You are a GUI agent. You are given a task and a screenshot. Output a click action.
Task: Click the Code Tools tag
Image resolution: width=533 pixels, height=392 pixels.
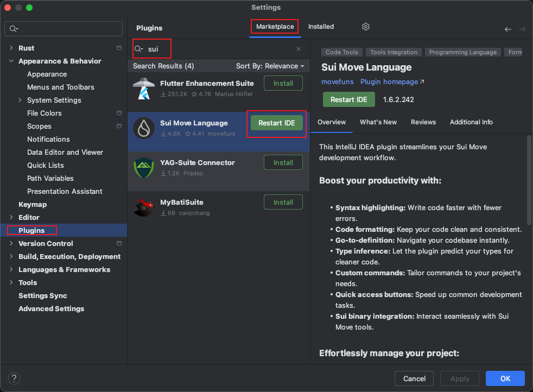pyautogui.click(x=341, y=52)
